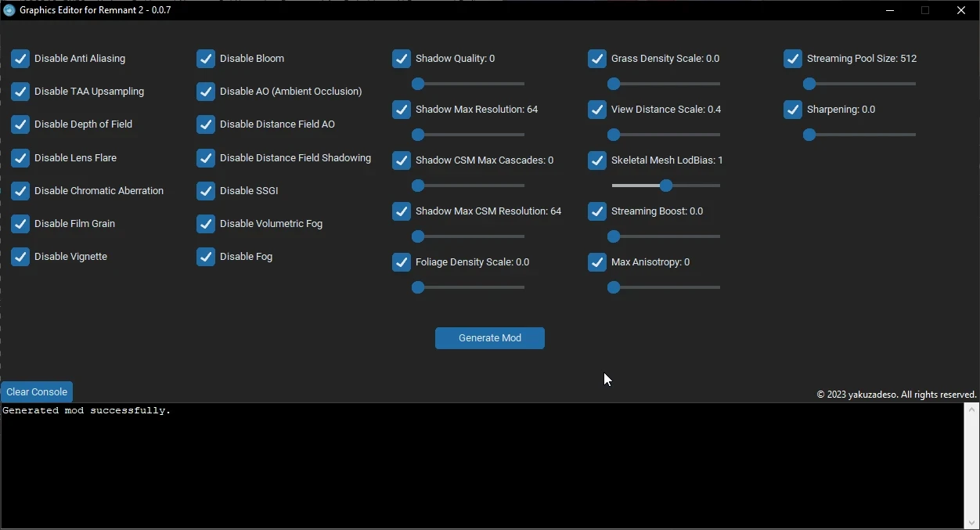Toggle Disable Distance Field AO checkbox
Image resolution: width=980 pixels, height=530 pixels.
(206, 124)
